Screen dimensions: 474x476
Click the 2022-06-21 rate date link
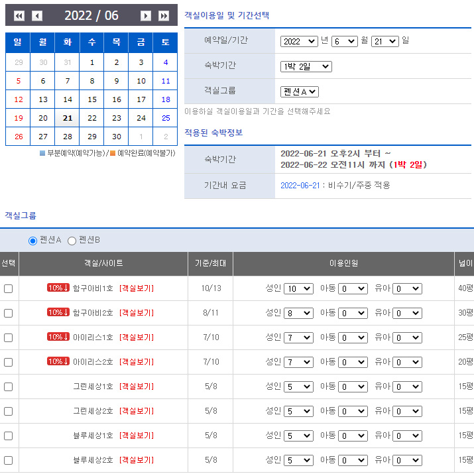300,186
